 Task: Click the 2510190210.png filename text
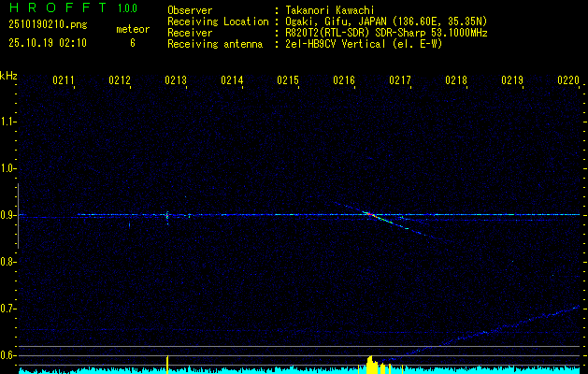[x=48, y=24]
